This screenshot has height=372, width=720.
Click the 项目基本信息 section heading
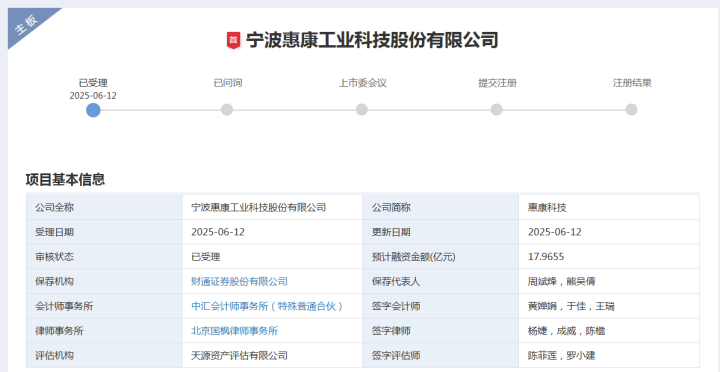(x=65, y=180)
